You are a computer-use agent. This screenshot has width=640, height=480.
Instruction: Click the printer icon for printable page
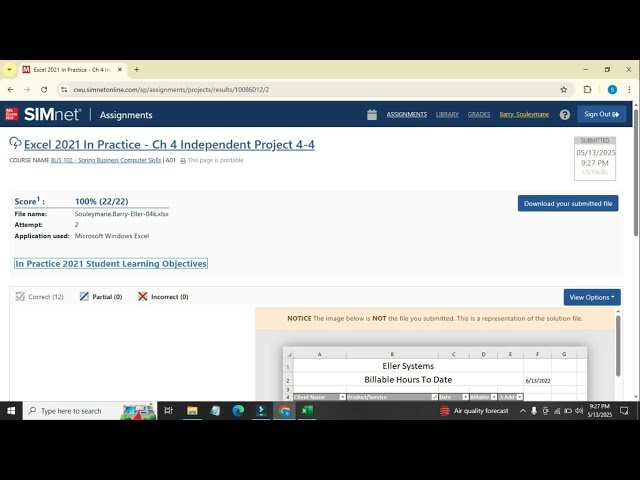pos(183,161)
